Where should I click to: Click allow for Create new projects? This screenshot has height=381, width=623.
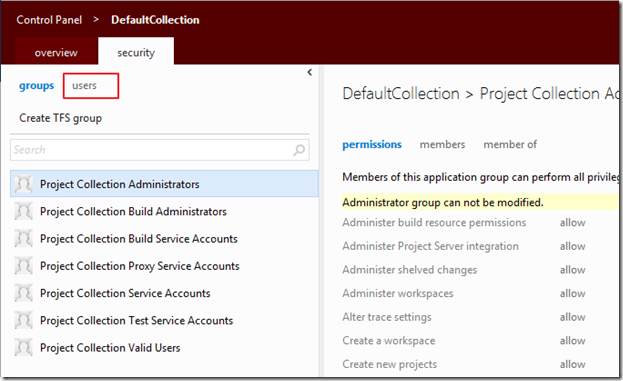point(573,364)
